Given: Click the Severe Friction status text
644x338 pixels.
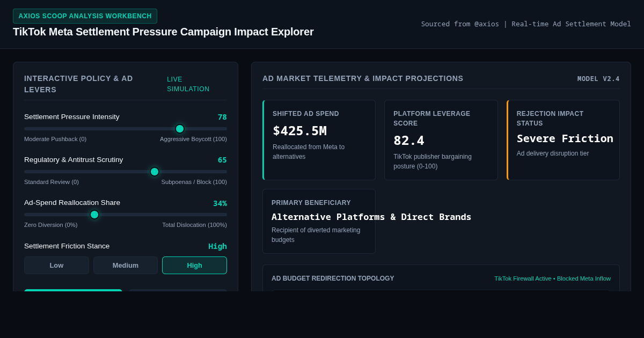Looking at the screenshot, I should coord(565,138).
